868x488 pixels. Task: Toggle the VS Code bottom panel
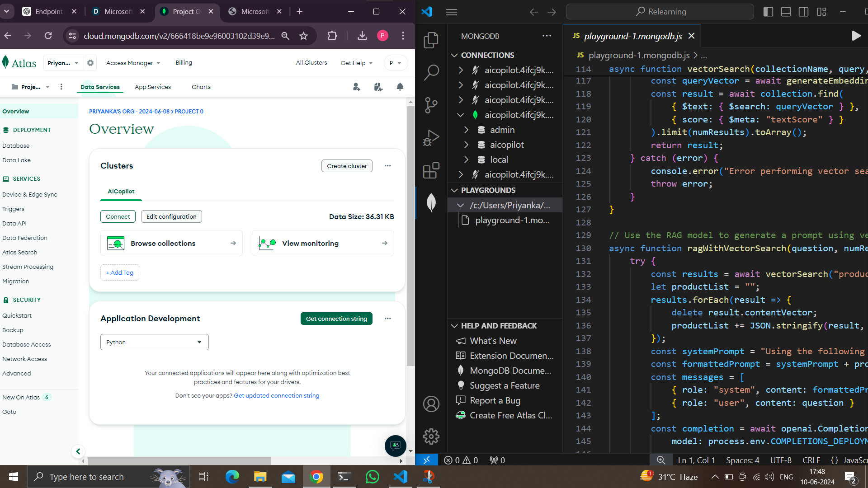(786, 12)
